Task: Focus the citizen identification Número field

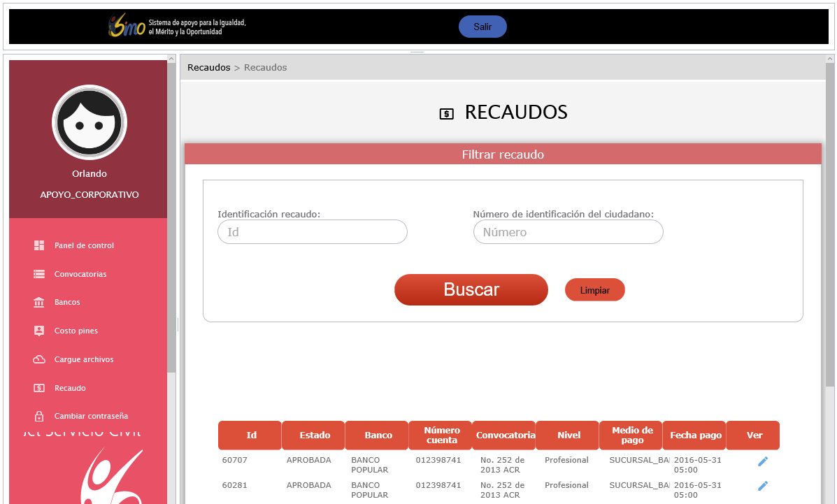Action: (568, 232)
